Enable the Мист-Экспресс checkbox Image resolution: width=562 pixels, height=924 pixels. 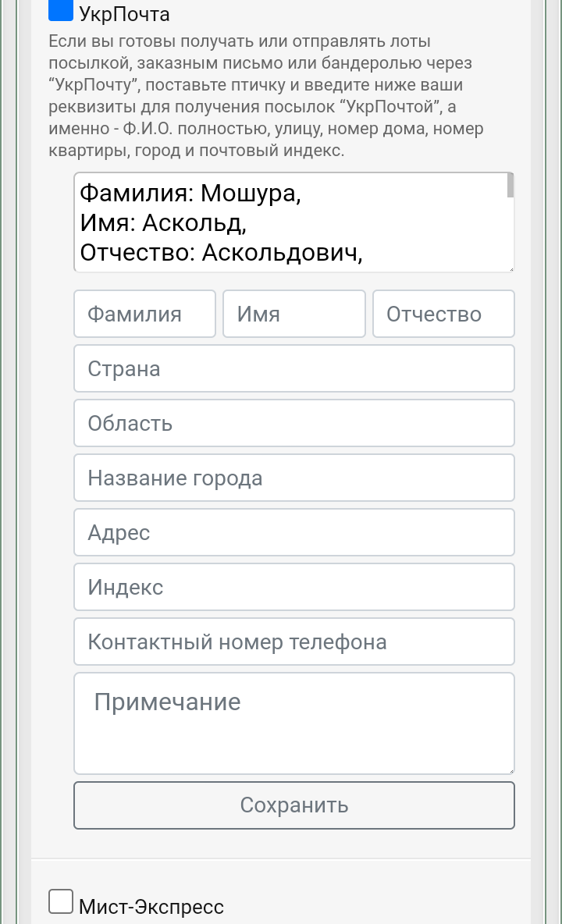61,901
